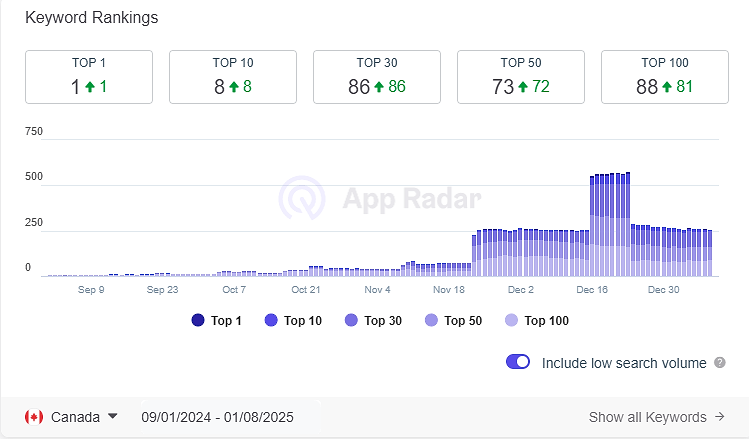Click the green up arrow in TOP 50 card
Image resolution: width=749 pixels, height=439 pixels.
pos(523,86)
